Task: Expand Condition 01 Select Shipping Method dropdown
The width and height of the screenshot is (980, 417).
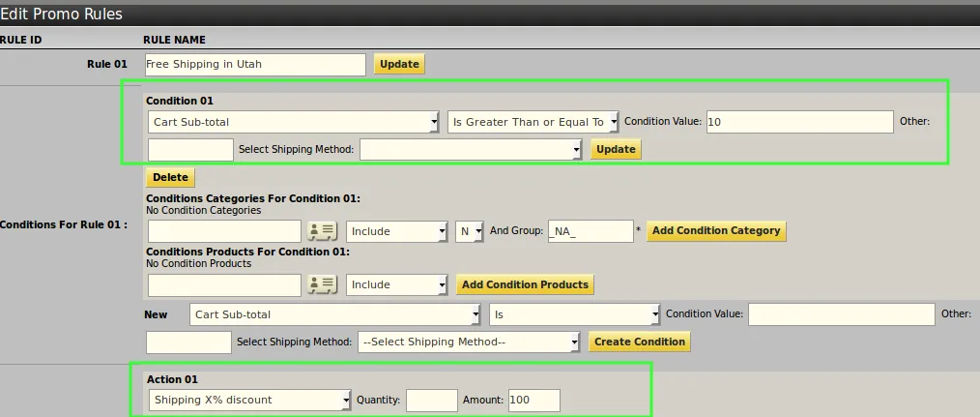Action: coord(472,149)
